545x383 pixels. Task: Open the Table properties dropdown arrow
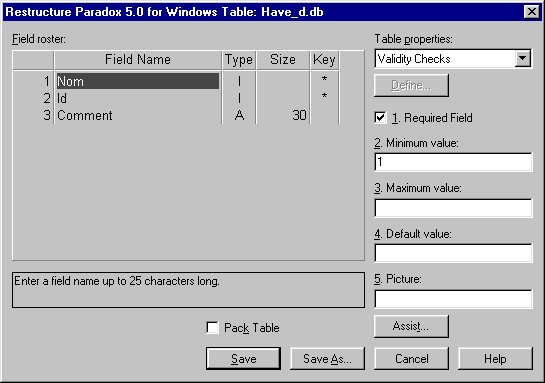523,58
